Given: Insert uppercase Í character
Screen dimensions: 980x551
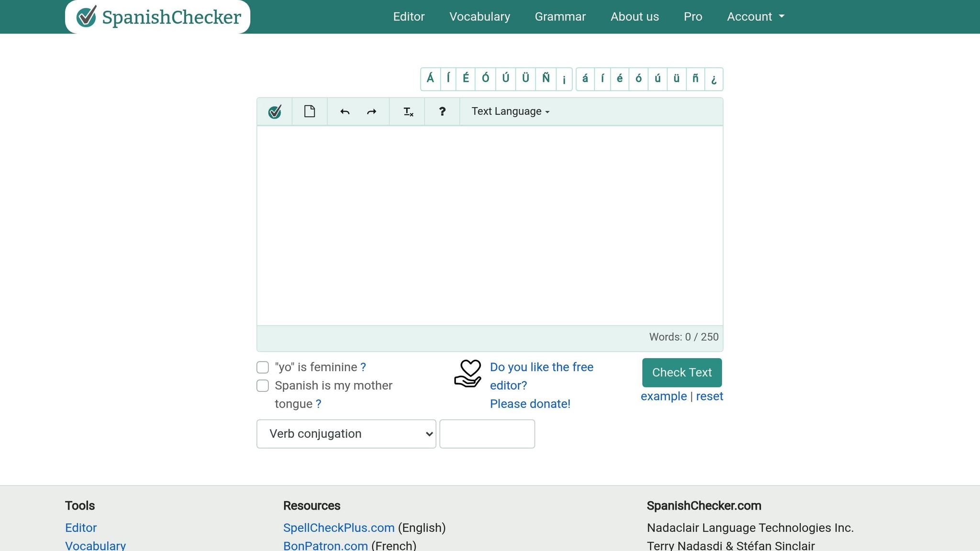Looking at the screenshot, I should click(x=448, y=79).
